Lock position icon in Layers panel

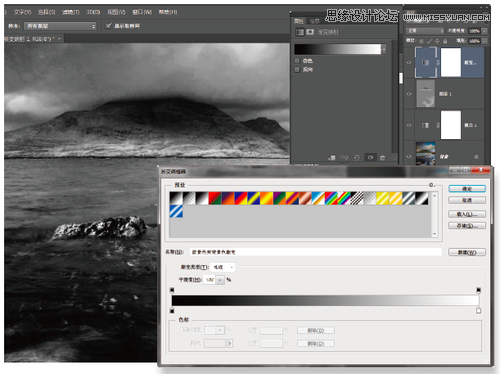click(437, 41)
